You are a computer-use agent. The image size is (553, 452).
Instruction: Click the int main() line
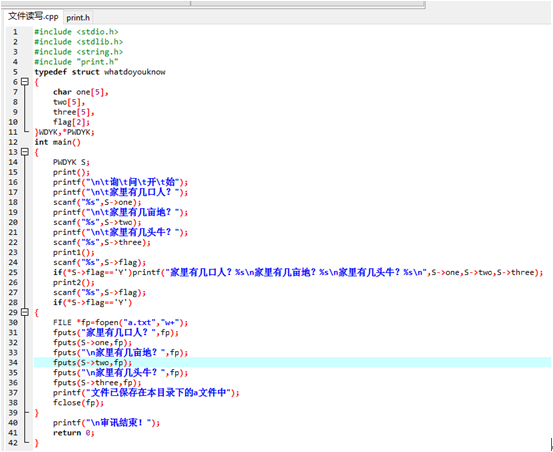pyautogui.click(x=57, y=142)
